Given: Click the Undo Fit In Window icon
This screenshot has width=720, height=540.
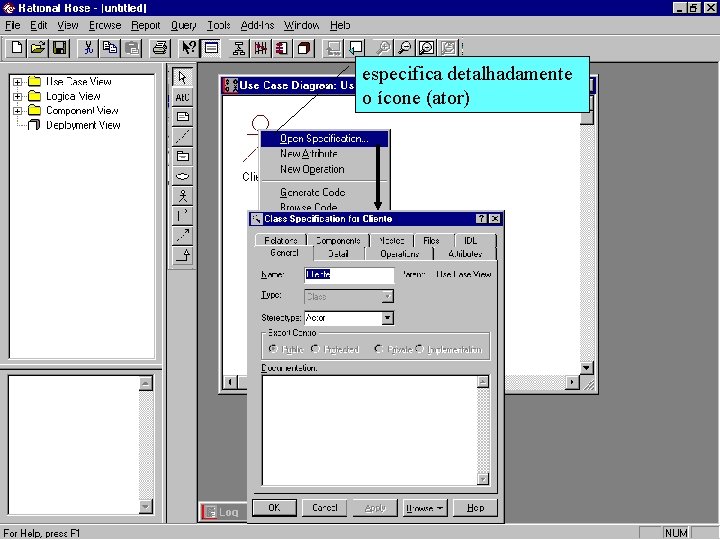Looking at the screenshot, I should click(449, 48).
